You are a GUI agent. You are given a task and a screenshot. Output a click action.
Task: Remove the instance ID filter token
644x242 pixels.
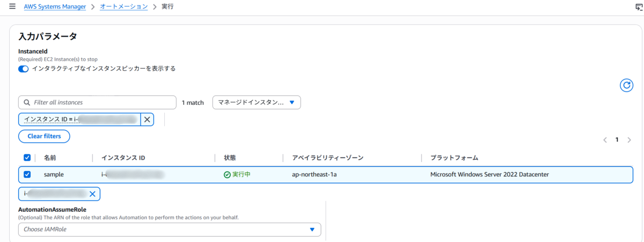[x=147, y=119]
